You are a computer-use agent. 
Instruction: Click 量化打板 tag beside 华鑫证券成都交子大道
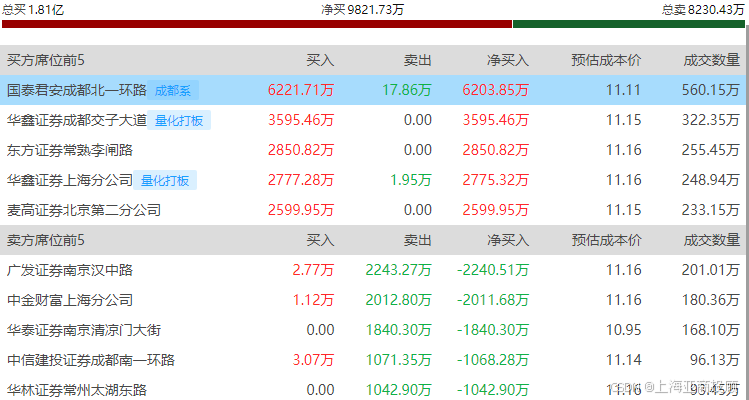coord(179,120)
